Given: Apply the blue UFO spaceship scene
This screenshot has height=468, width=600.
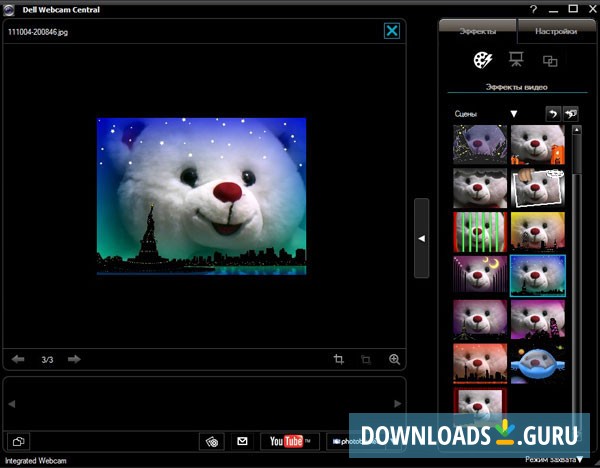Looking at the screenshot, I should click(x=538, y=364).
